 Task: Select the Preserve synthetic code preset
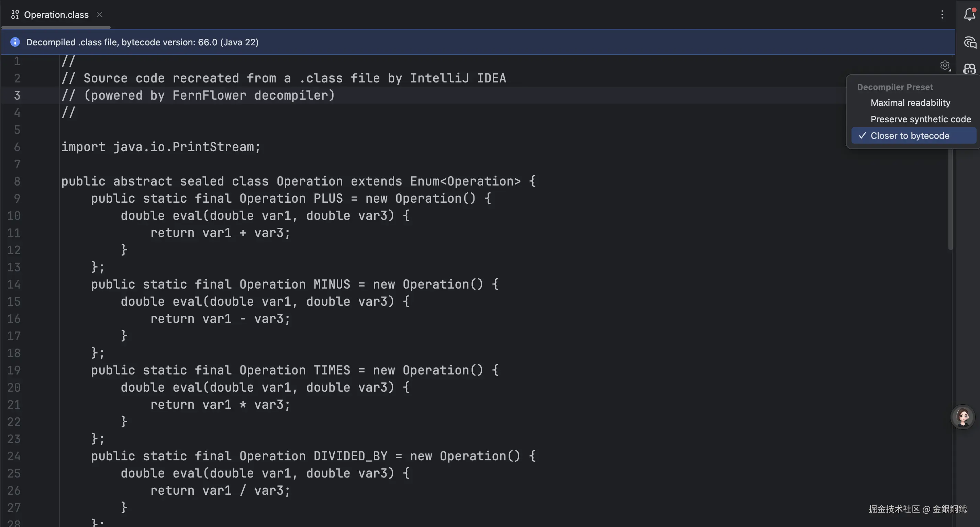(920, 119)
